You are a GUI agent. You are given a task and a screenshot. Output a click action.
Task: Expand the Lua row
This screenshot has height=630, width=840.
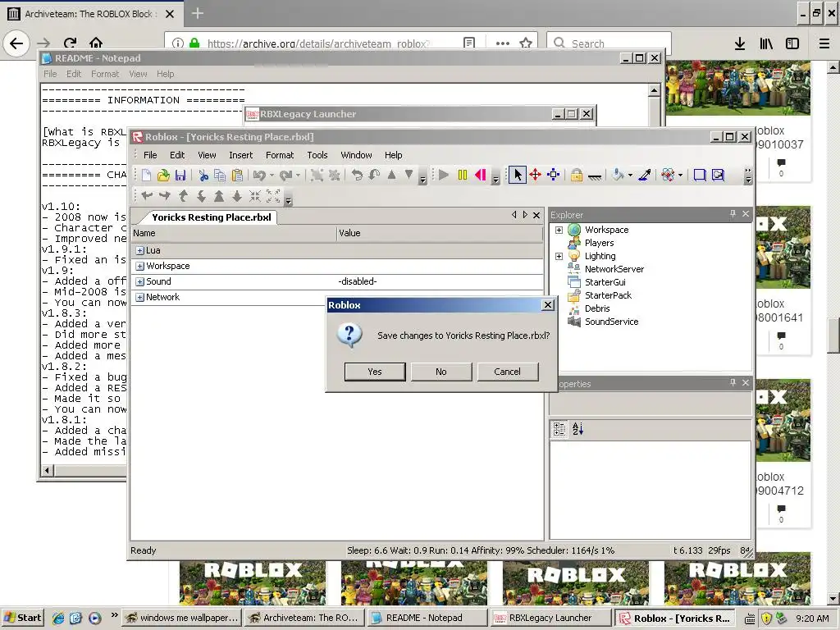coord(139,251)
